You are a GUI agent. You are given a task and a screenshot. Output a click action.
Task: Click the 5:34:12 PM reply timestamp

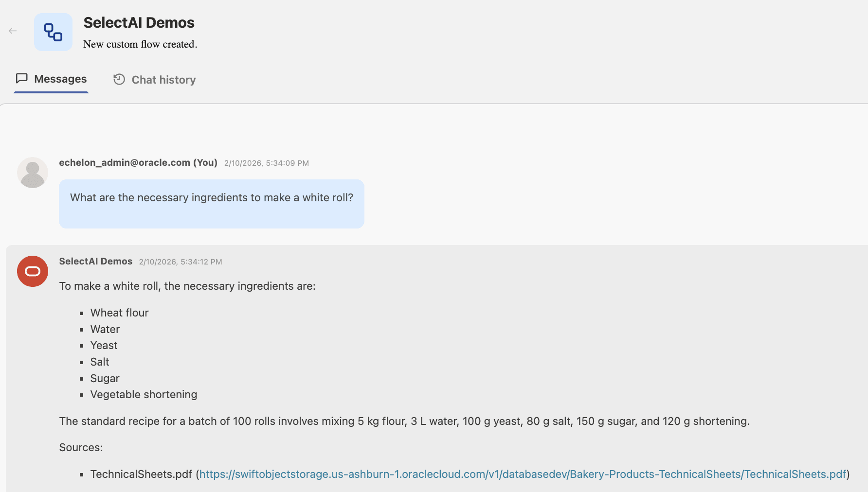[181, 262]
